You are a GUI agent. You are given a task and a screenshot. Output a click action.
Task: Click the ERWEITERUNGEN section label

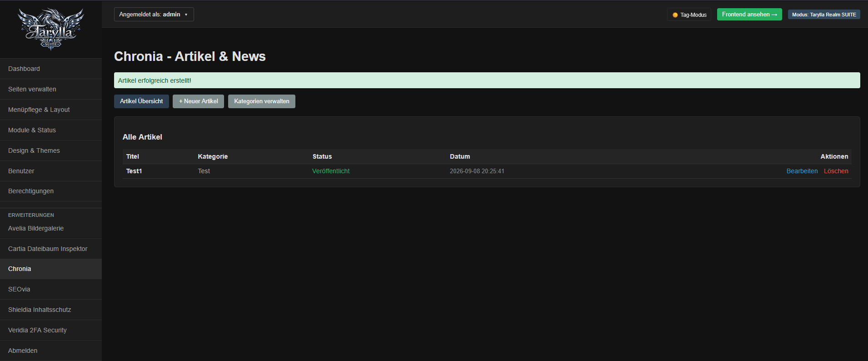point(31,215)
